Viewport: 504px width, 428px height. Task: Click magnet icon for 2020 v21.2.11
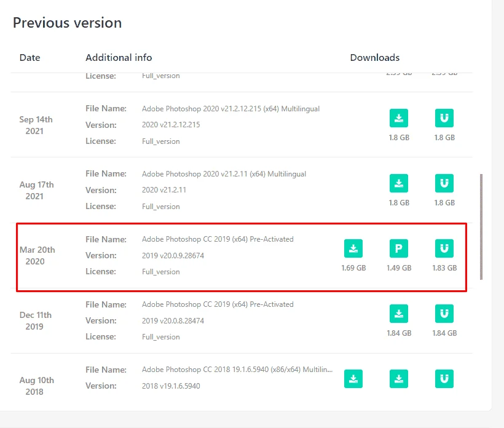(444, 183)
